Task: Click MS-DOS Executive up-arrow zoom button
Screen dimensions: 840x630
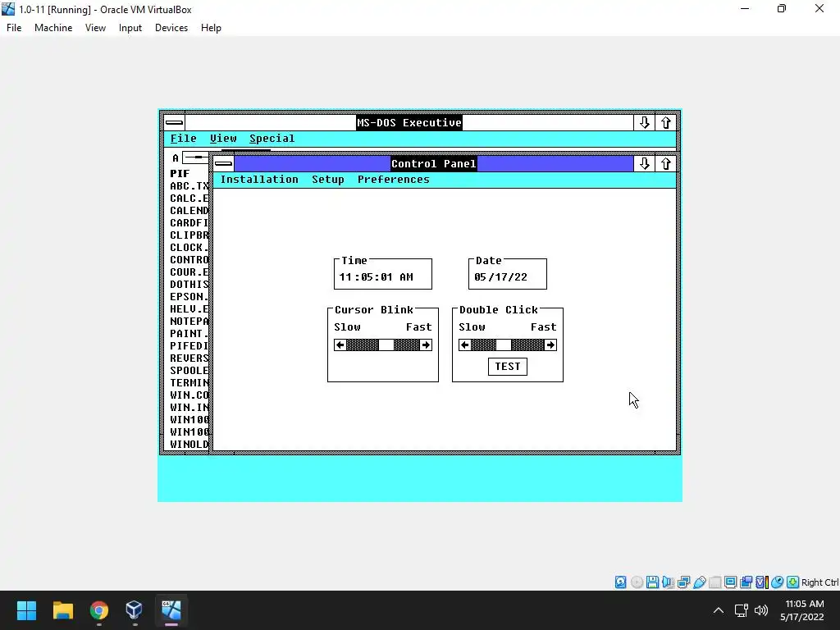Action: [x=666, y=123]
